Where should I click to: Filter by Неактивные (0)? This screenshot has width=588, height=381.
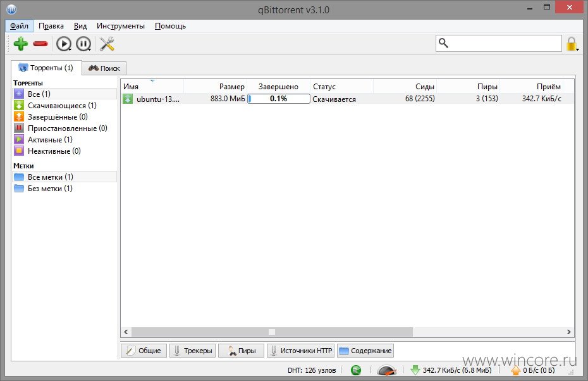[64, 151]
